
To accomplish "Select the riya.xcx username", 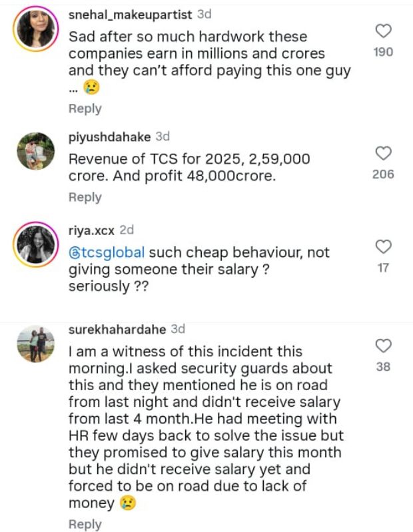I will [91, 230].
